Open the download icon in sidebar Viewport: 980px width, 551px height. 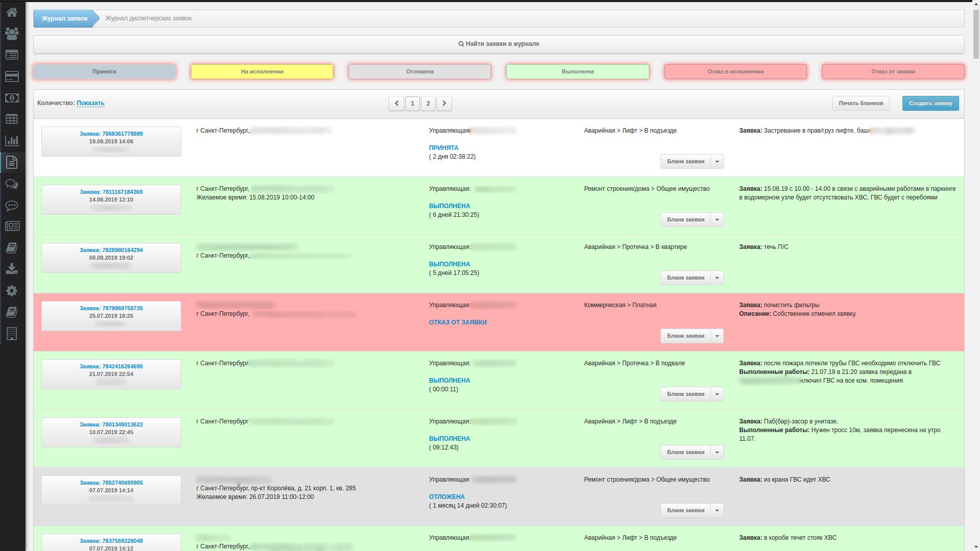click(x=12, y=269)
